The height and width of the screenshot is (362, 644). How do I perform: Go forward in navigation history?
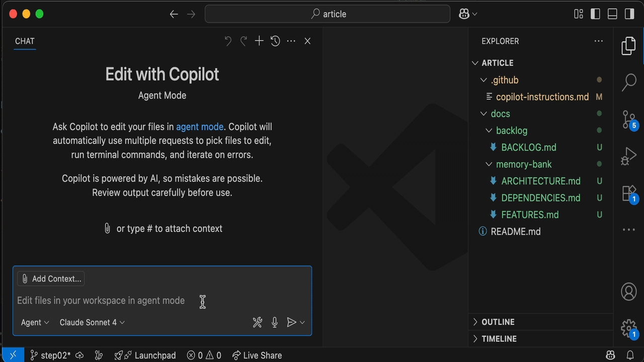tap(191, 14)
